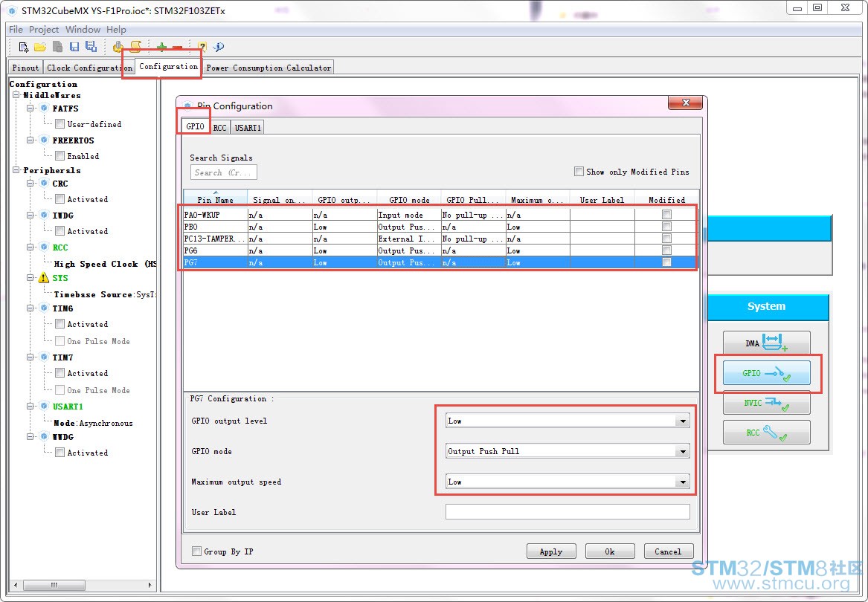Click the RCC cube icon in tree
868x602 pixels.
coord(44,247)
